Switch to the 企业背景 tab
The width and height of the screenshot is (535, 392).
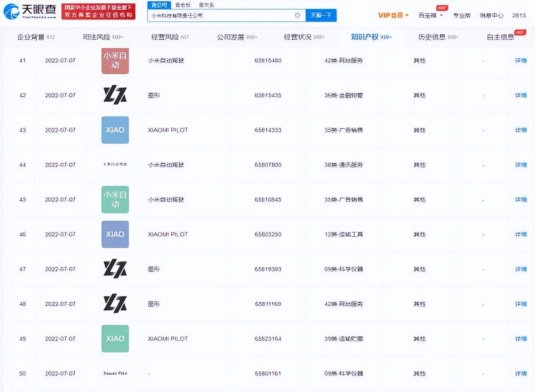pyautogui.click(x=36, y=37)
